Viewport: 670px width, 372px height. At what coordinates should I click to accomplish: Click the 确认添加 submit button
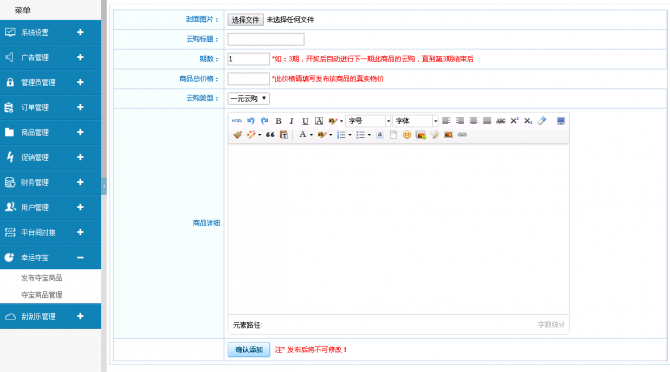[249, 349]
